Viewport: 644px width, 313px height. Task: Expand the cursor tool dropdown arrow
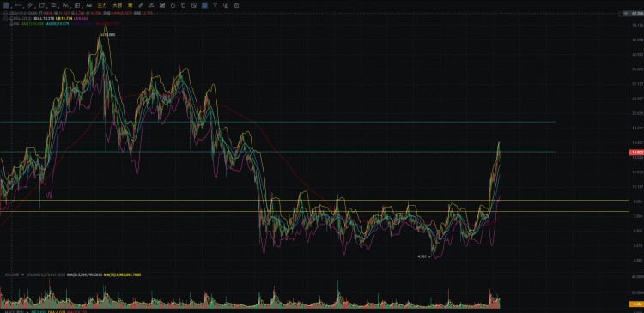[x=11, y=7]
